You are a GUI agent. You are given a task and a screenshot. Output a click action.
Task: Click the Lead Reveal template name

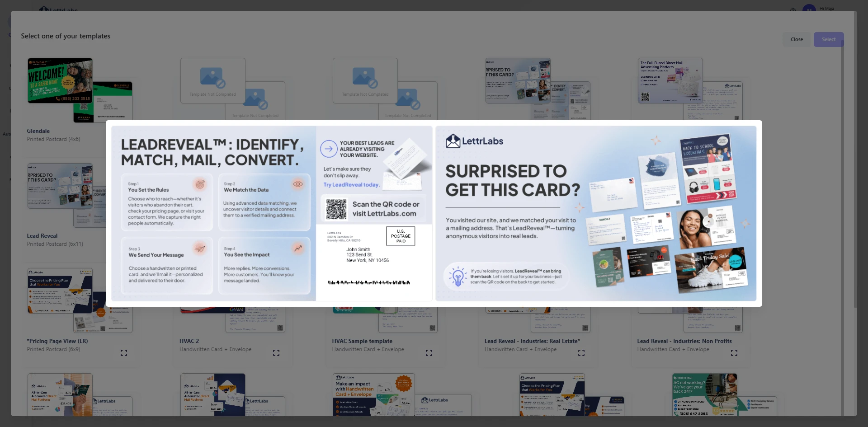pos(42,236)
